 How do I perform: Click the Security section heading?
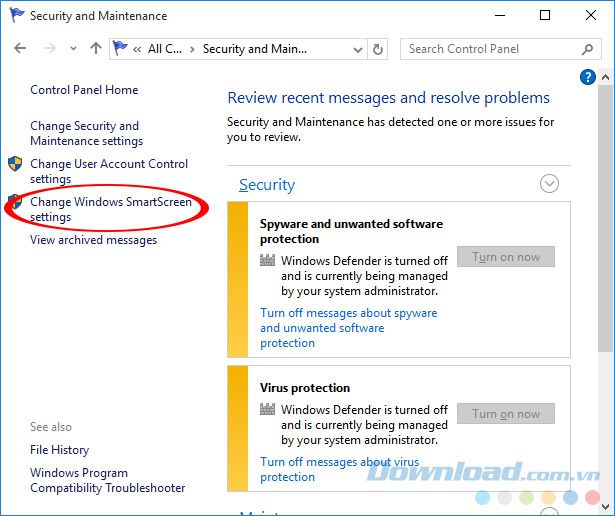coord(267,185)
